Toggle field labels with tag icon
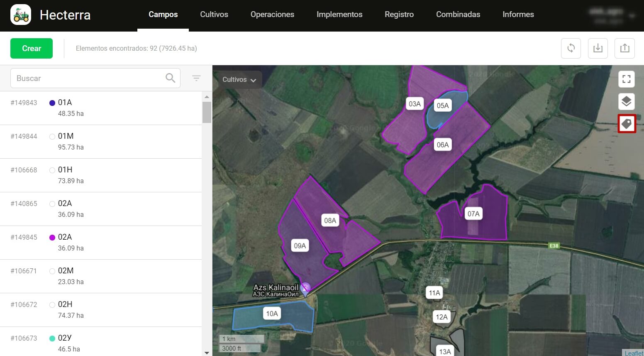The image size is (644, 356). coord(627,124)
